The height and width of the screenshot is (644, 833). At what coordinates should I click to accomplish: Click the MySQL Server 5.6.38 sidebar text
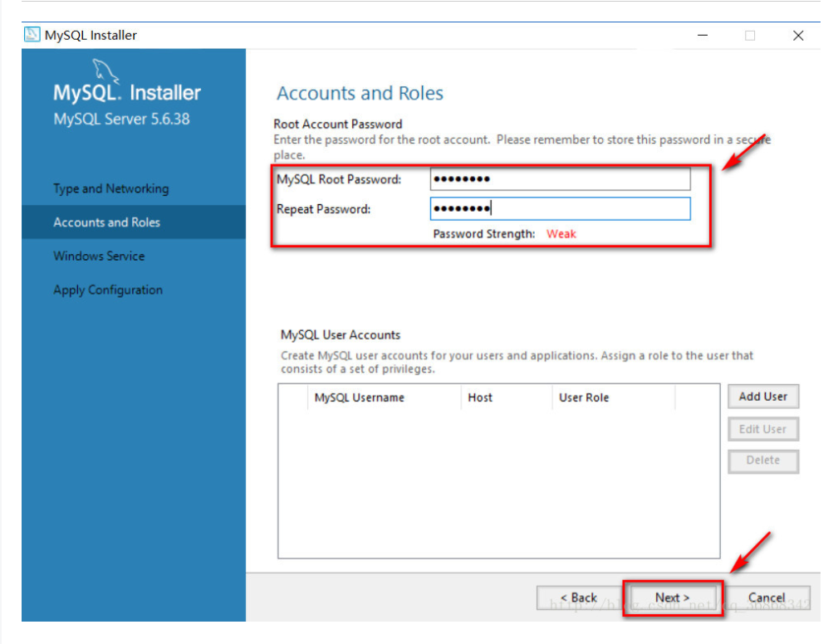tap(121, 119)
